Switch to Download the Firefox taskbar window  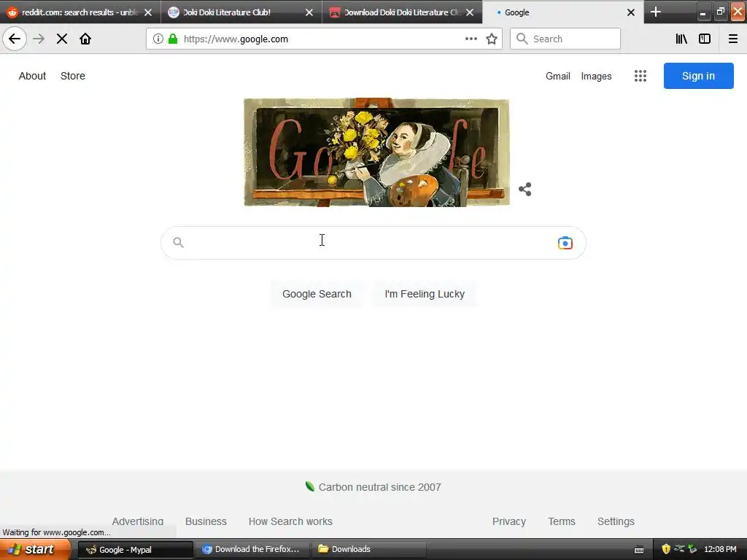pyautogui.click(x=252, y=550)
